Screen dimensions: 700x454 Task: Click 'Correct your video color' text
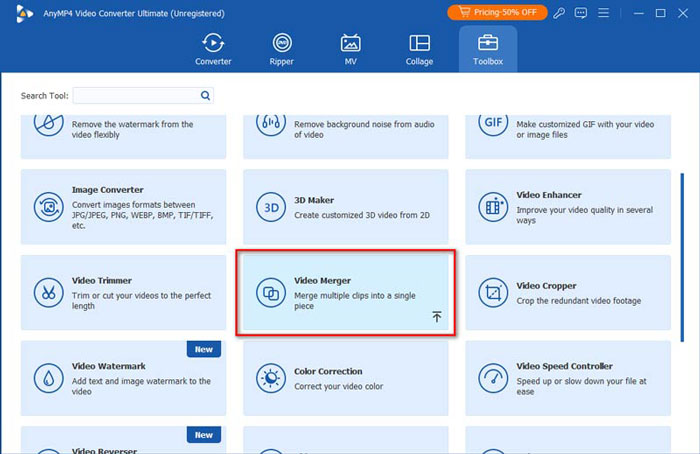(338, 387)
